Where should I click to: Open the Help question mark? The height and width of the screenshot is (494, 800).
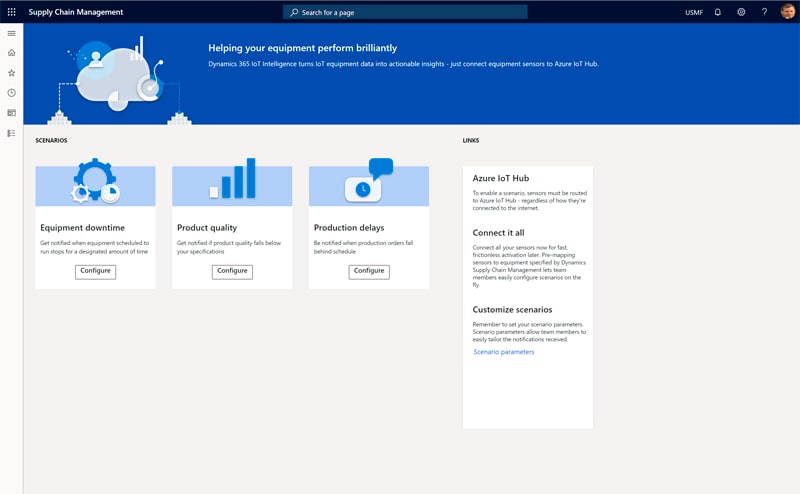tap(765, 12)
